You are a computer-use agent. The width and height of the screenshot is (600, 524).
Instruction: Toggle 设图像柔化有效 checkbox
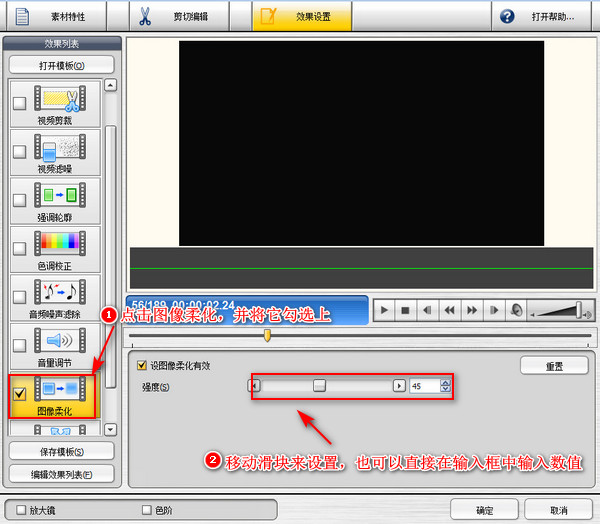[x=142, y=365]
